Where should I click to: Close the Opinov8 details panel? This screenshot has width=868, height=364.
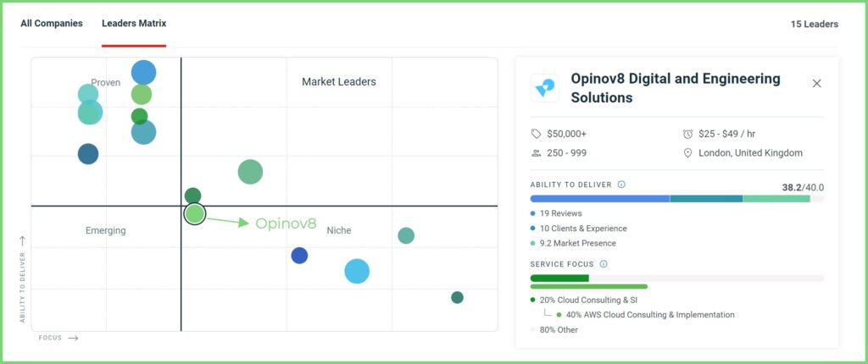click(816, 83)
